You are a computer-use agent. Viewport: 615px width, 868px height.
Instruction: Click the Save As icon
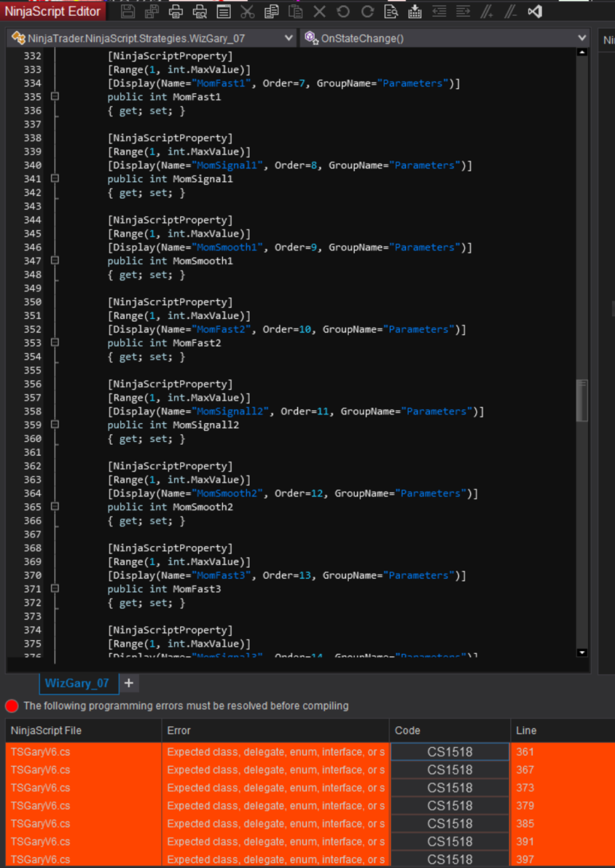(x=152, y=11)
